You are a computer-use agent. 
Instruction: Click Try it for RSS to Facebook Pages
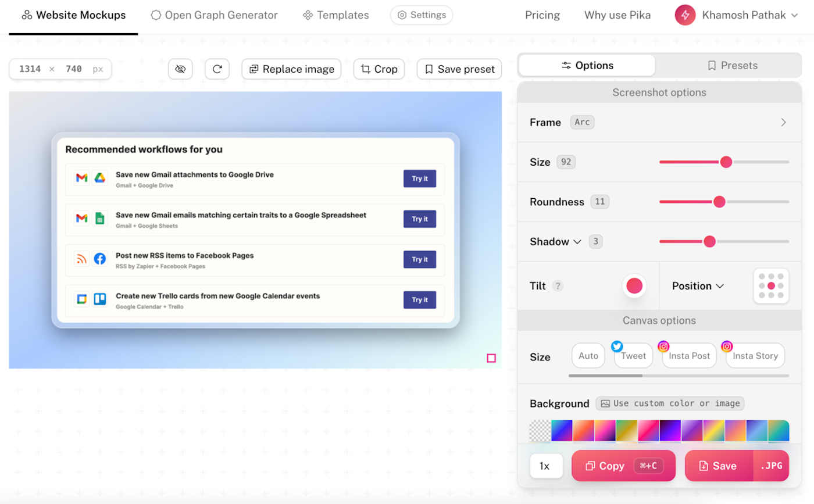(x=420, y=259)
